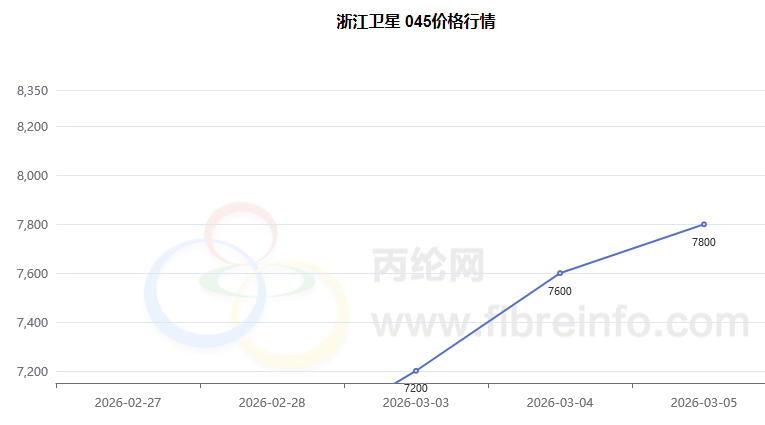This screenshot has width=765, height=425.
Task: Click the data point marker at 7800
Action: (704, 224)
